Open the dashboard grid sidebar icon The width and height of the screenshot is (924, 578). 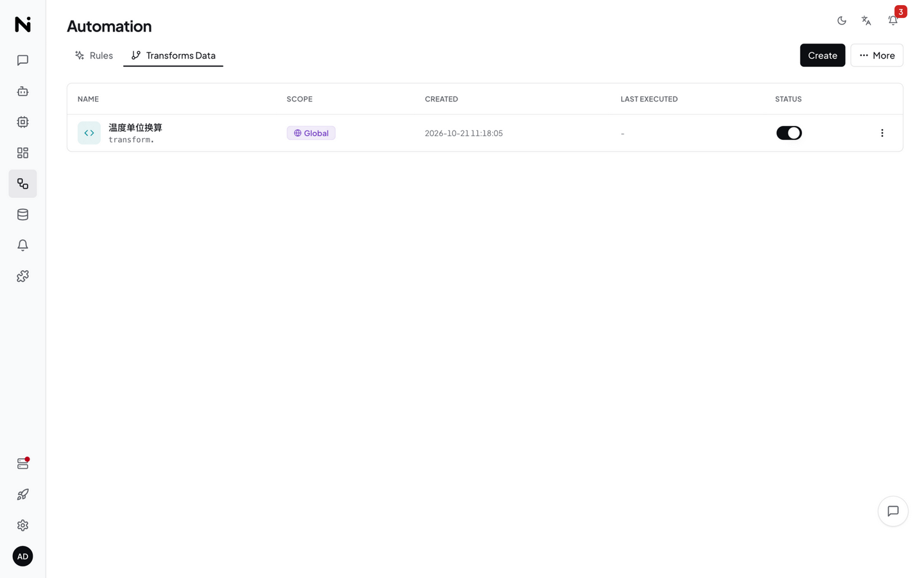pos(22,153)
